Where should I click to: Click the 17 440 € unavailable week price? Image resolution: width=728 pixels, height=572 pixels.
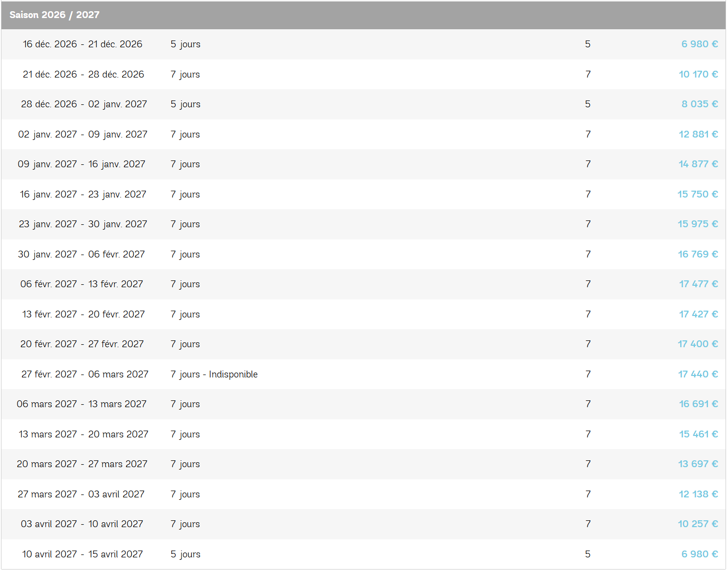698,375
